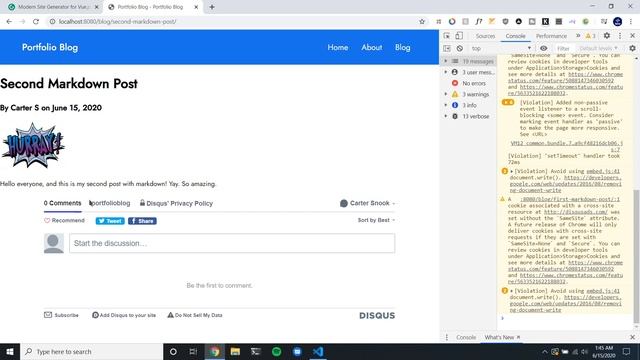
Task: Switch to the drawer Console tab
Action: coord(466,337)
